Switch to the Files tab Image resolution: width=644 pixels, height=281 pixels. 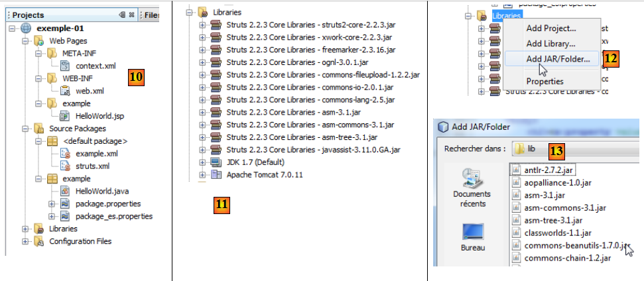point(152,15)
